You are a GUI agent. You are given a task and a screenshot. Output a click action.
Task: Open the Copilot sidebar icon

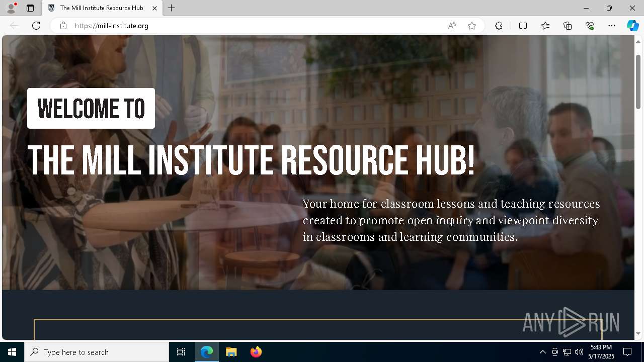pyautogui.click(x=632, y=26)
